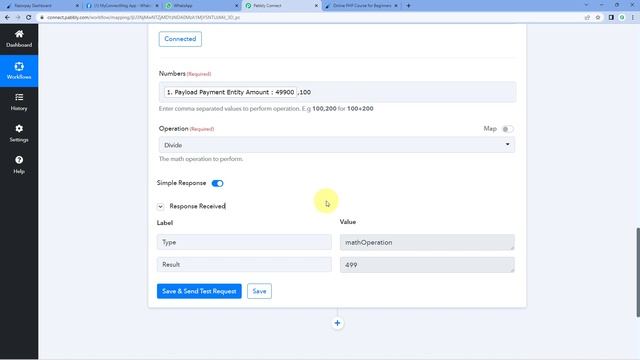Open the browser profile icon
This screenshot has width=640, height=360.
pos(622,18)
